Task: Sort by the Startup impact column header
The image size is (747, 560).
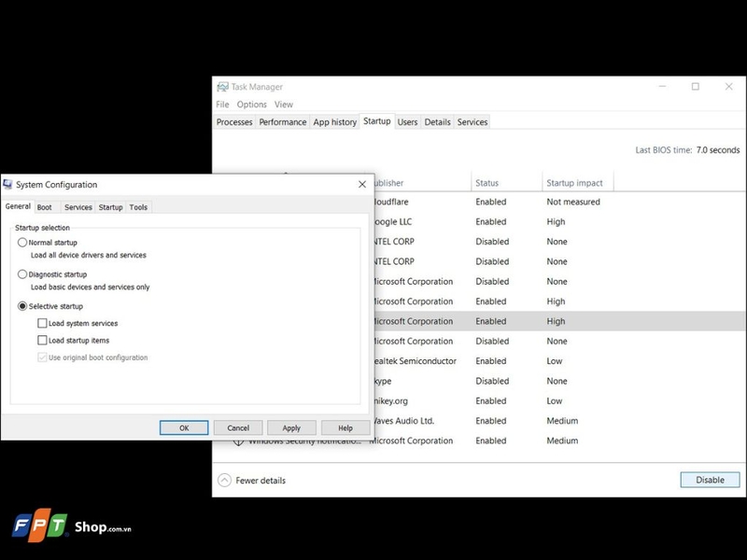Action: [x=578, y=183]
